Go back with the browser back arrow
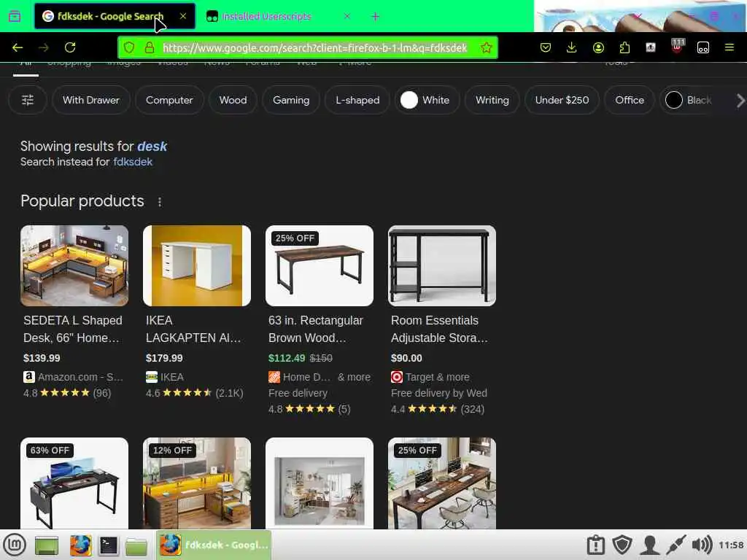Viewport: 747px width, 560px height. (18, 47)
